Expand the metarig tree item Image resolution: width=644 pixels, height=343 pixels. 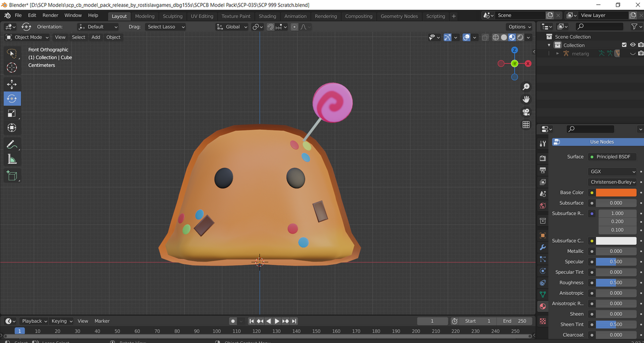[x=557, y=53]
